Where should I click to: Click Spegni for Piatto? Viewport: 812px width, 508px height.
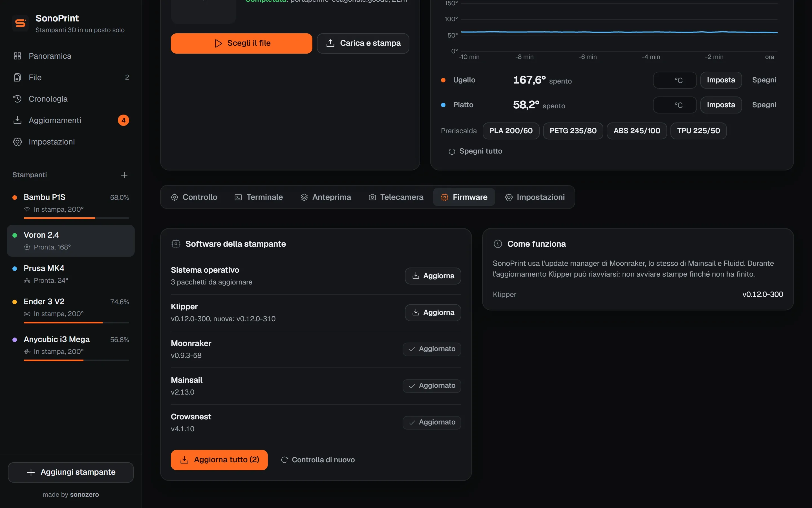[x=764, y=105]
